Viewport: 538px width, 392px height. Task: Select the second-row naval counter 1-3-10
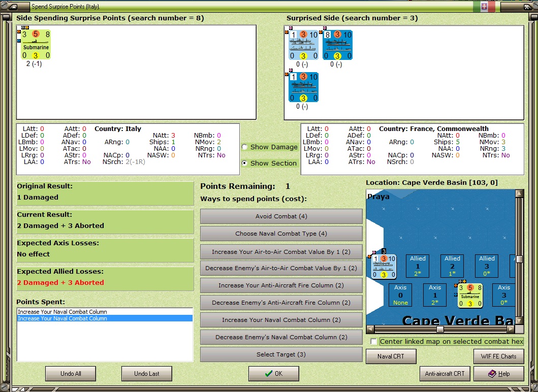click(x=303, y=87)
